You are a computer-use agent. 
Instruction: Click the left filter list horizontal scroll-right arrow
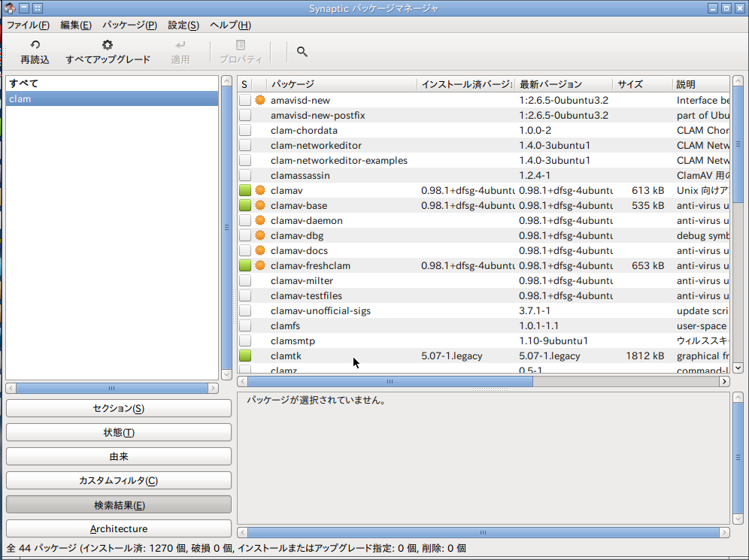click(x=213, y=388)
